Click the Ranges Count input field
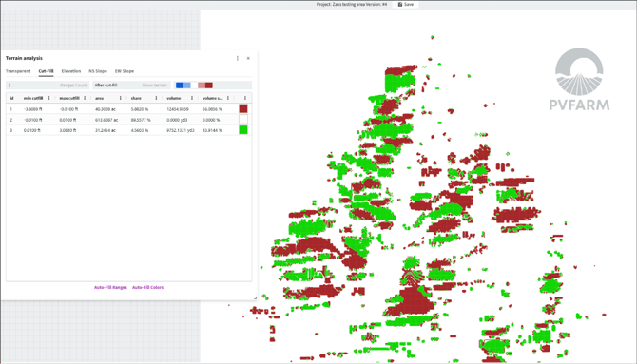Image resolution: width=637 pixels, height=364 pixels. [x=48, y=86]
